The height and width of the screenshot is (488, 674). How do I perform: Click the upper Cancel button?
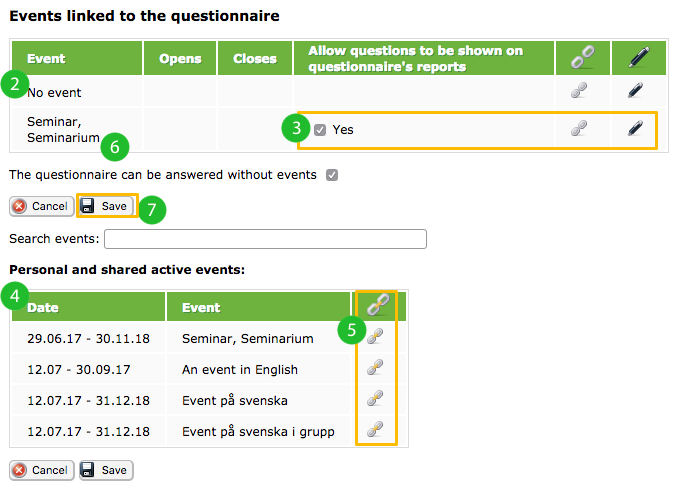tap(42, 206)
